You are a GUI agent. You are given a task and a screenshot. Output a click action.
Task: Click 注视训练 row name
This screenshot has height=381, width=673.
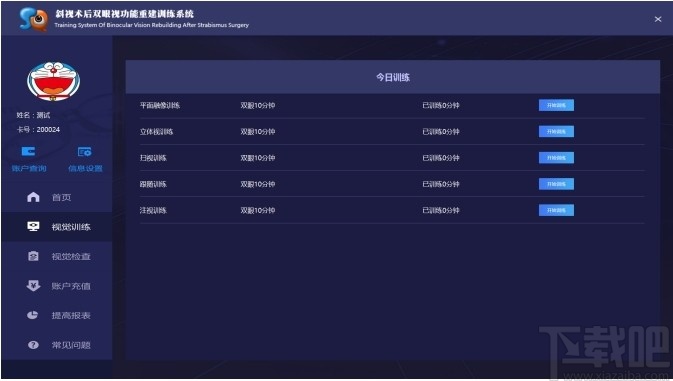tap(153, 210)
